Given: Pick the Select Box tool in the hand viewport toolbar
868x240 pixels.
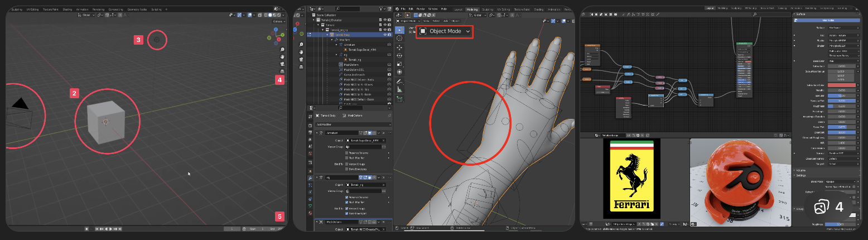Looking at the screenshot, I should tap(399, 30).
